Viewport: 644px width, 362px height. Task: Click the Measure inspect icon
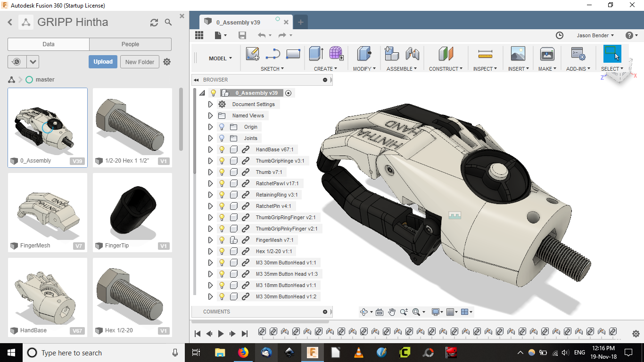click(x=485, y=54)
